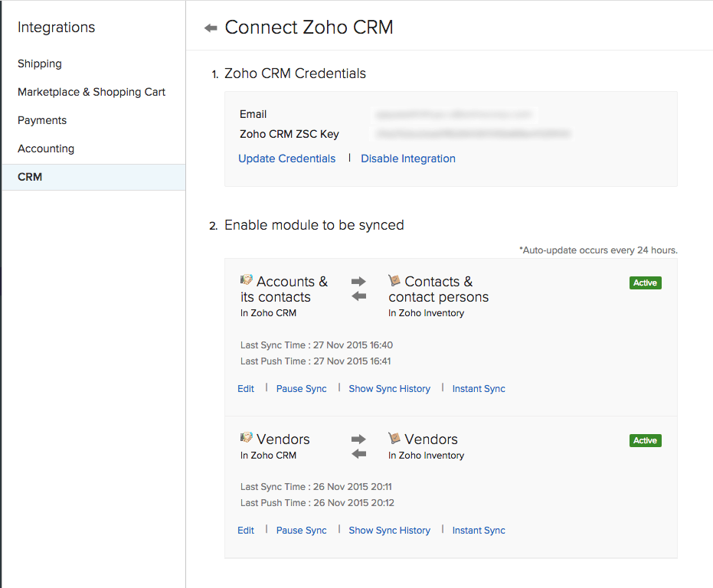Show Sync History for Accounts & contacts module

click(x=389, y=389)
